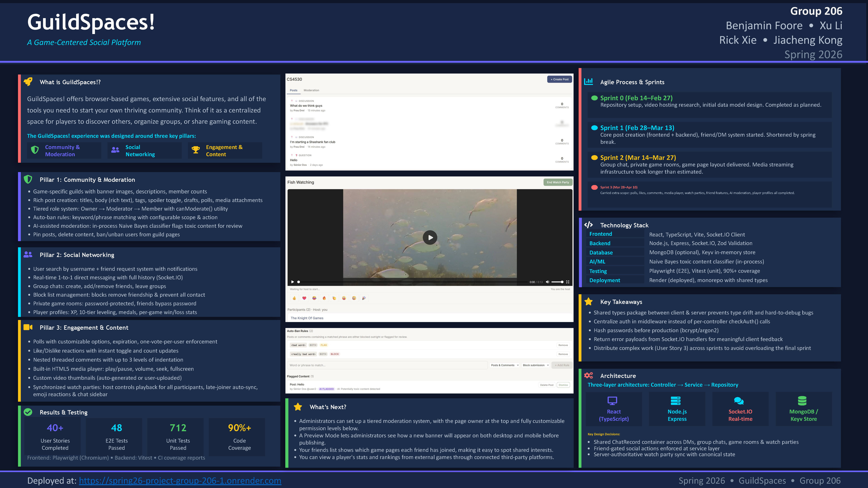Click the bar chart icon beside Agile Process
Image resolution: width=868 pixels, height=488 pixels.
pyautogui.click(x=588, y=82)
